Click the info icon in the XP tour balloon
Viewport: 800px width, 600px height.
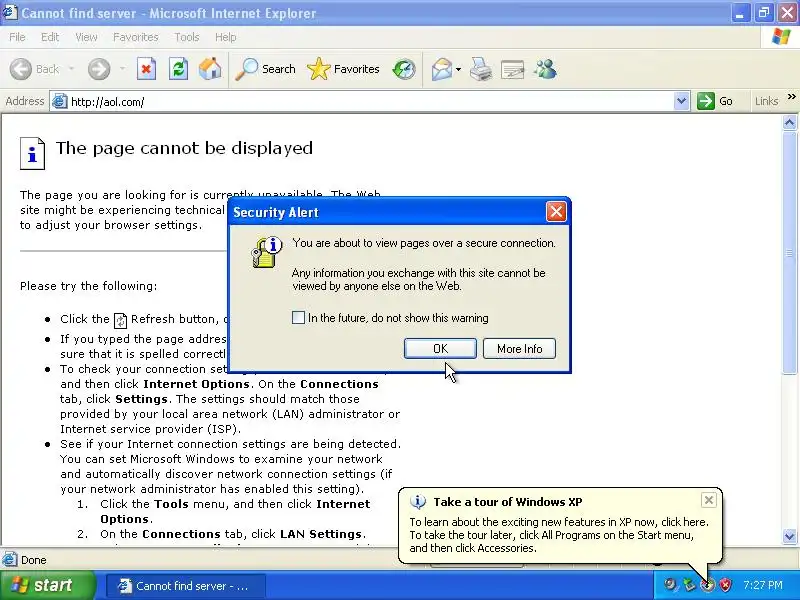[417, 502]
